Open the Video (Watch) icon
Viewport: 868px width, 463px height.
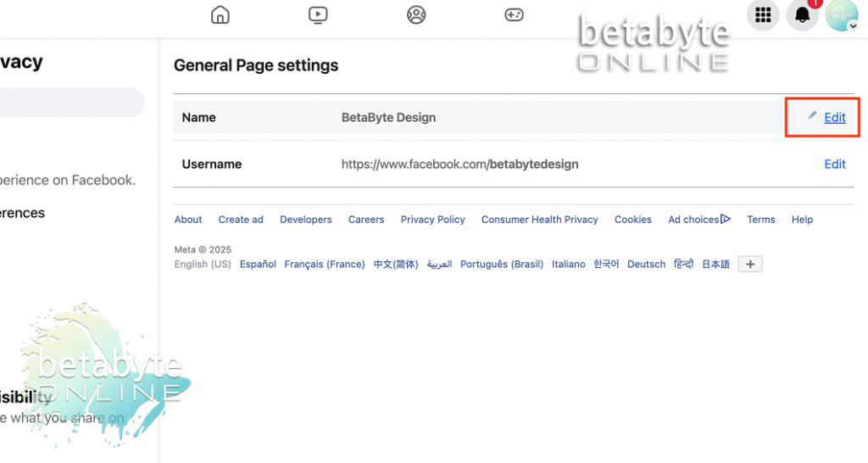click(318, 14)
